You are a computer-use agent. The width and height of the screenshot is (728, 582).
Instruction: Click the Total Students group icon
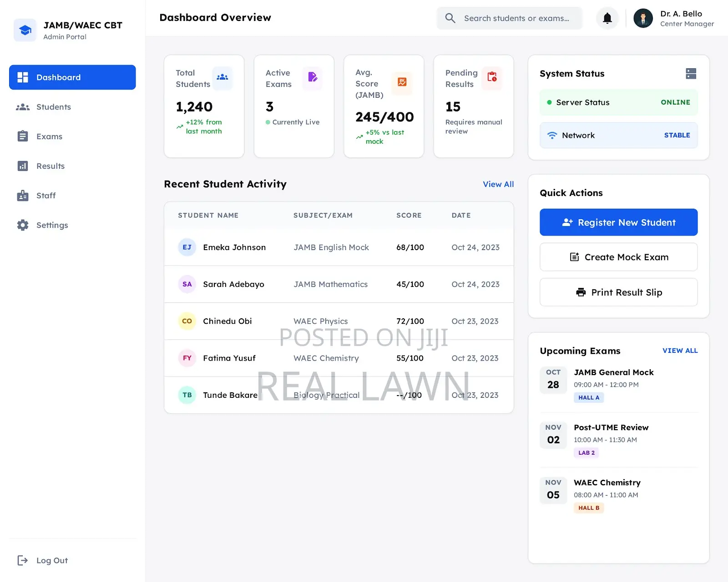(222, 77)
